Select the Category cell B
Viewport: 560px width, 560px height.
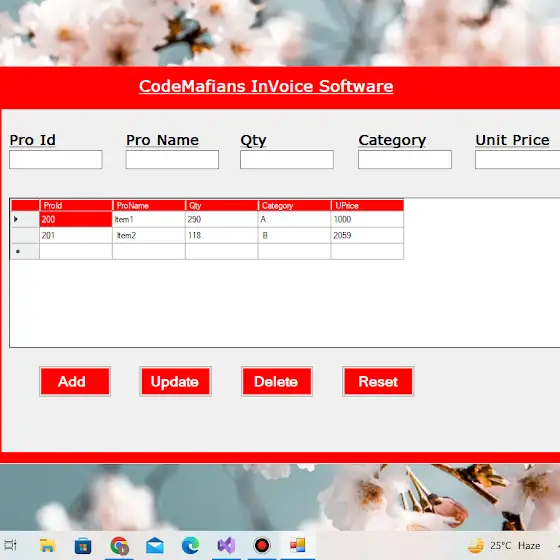pyautogui.click(x=294, y=235)
